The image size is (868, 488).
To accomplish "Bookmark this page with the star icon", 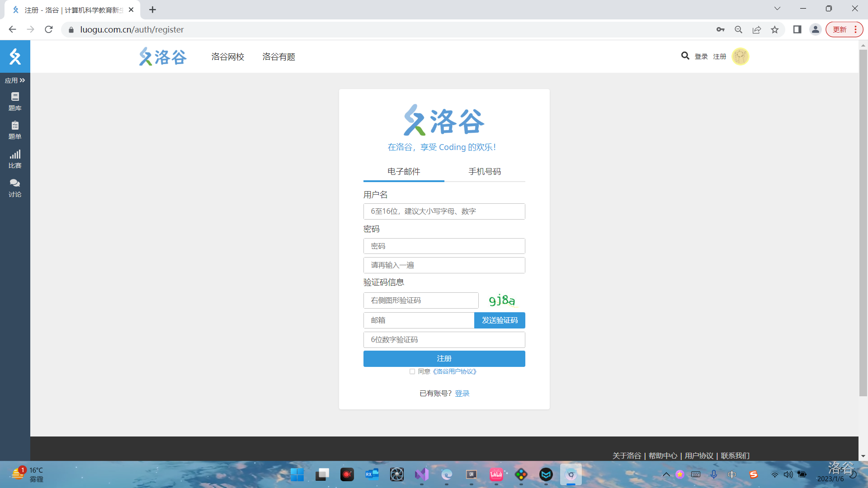I will pos(775,29).
